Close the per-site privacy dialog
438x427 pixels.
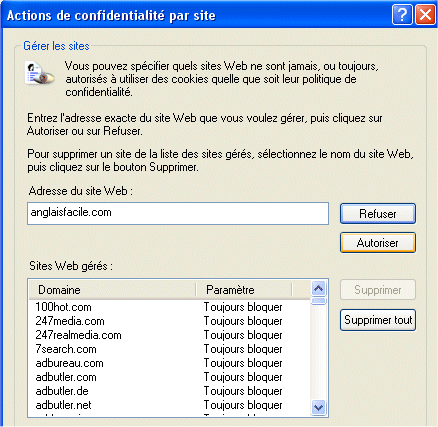pos(425,15)
